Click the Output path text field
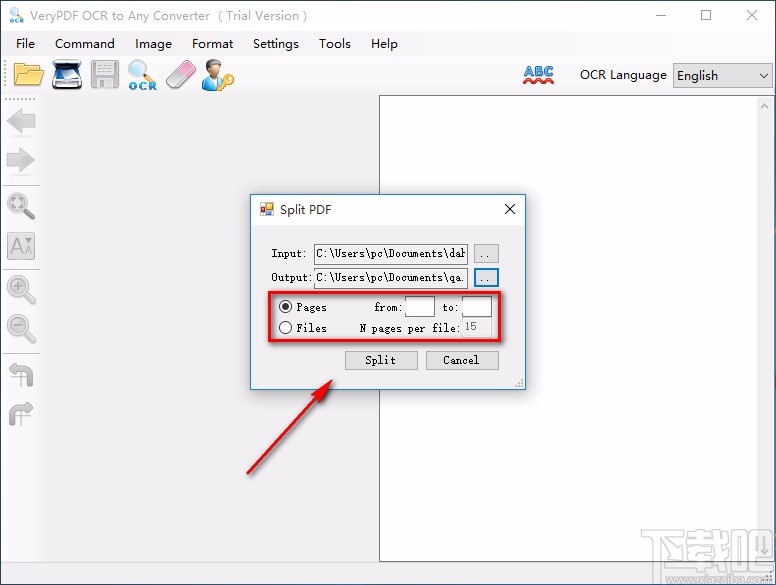 click(x=390, y=278)
